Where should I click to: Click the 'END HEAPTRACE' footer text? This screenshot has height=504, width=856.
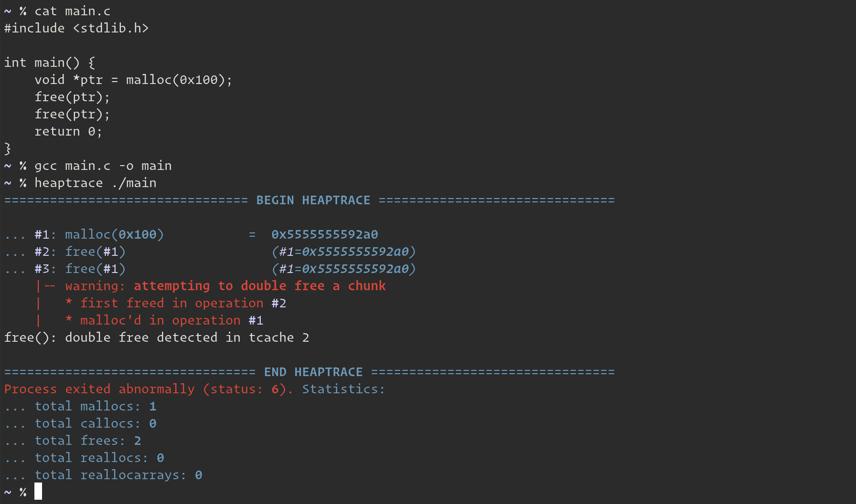[313, 372]
